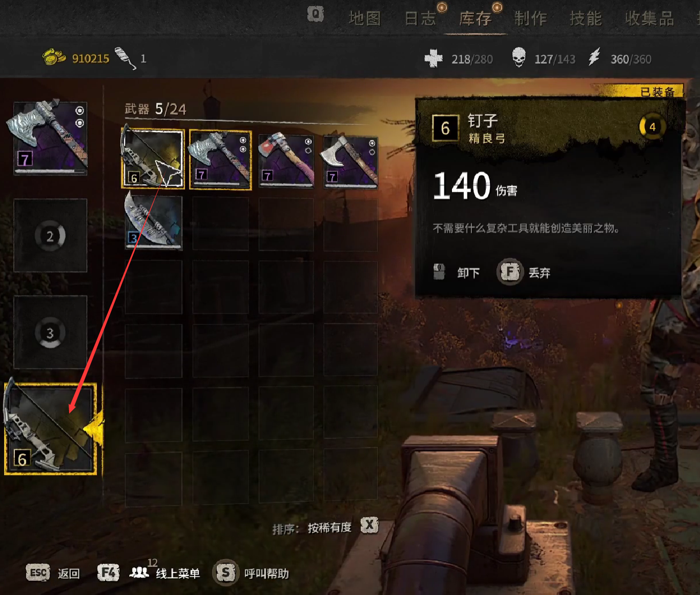Click the lightning bolt stamina icon
This screenshot has width=700, height=595.
(594, 57)
